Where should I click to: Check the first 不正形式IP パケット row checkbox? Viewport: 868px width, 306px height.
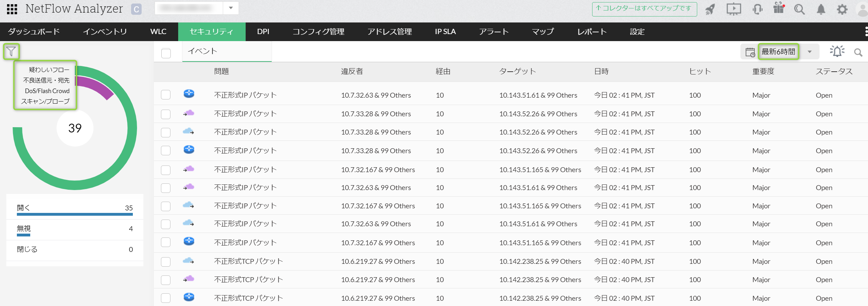pos(166,95)
